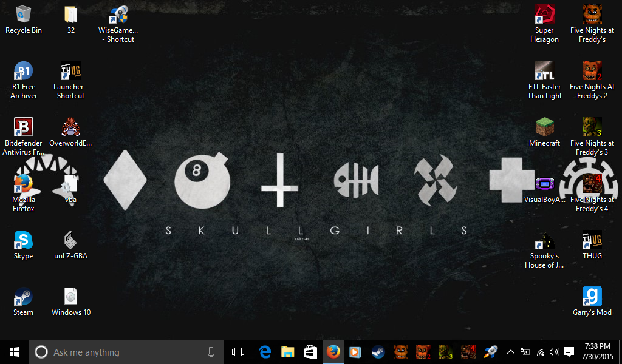Select the vba file on desktop

coord(70,189)
